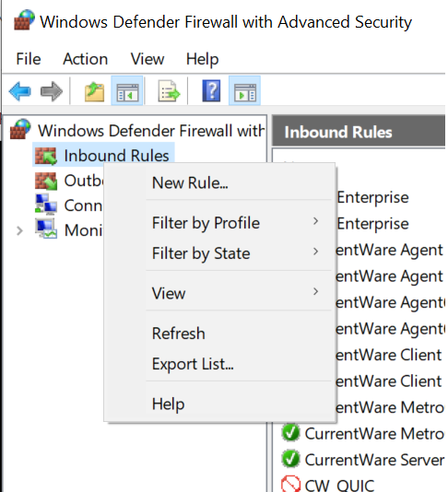
Task: Open the blue question mark Help icon
Action: [211, 90]
